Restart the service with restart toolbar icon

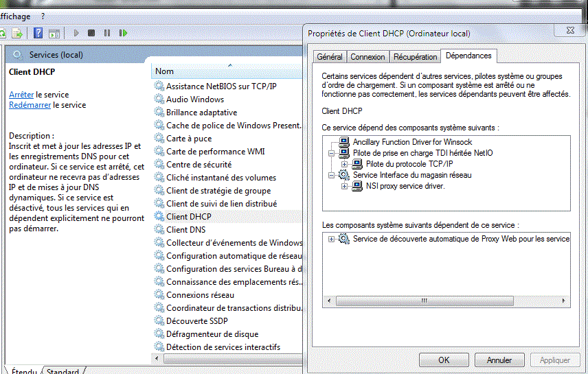[123, 33]
